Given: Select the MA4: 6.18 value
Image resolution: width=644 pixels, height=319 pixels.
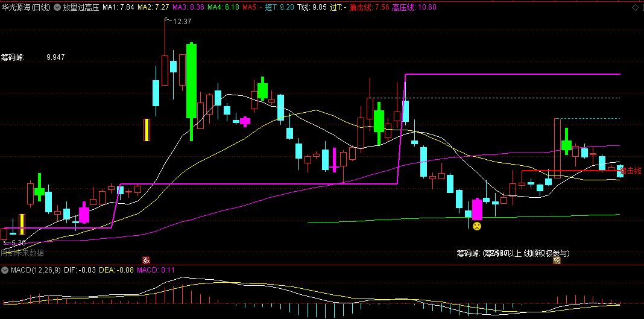Looking at the screenshot, I should 223,7.
